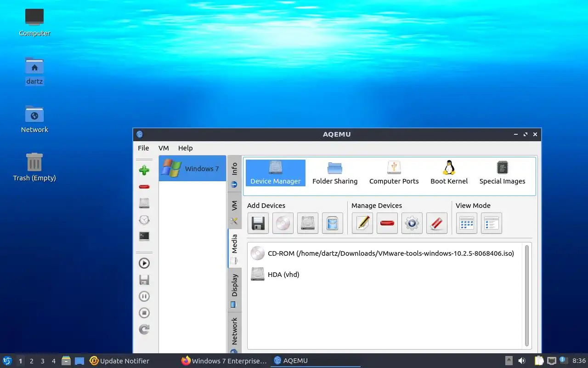Click the red eraser icon in Manage Devices

coord(436,223)
